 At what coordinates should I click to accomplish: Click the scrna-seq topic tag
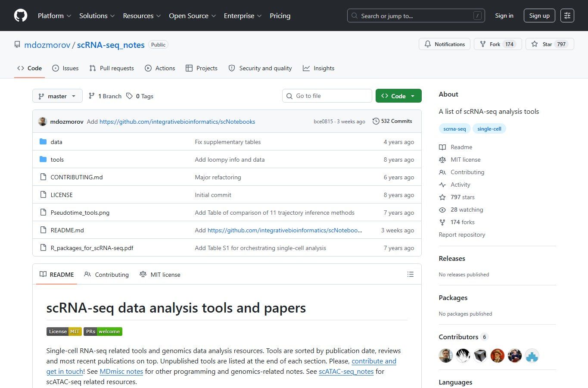click(x=454, y=128)
